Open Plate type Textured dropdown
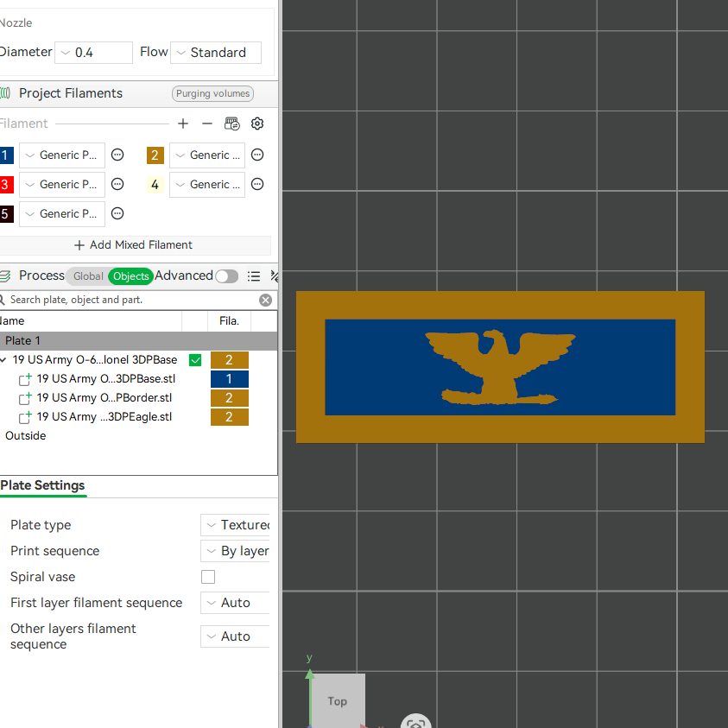The height and width of the screenshot is (728, 728). (x=236, y=525)
